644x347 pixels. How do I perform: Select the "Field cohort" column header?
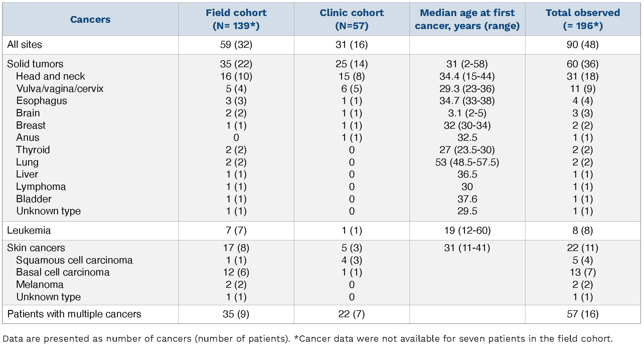pos(236,19)
